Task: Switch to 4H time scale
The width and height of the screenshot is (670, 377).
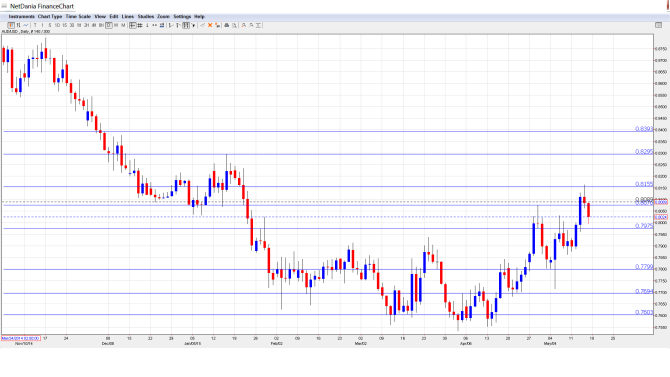Action: click(x=94, y=26)
